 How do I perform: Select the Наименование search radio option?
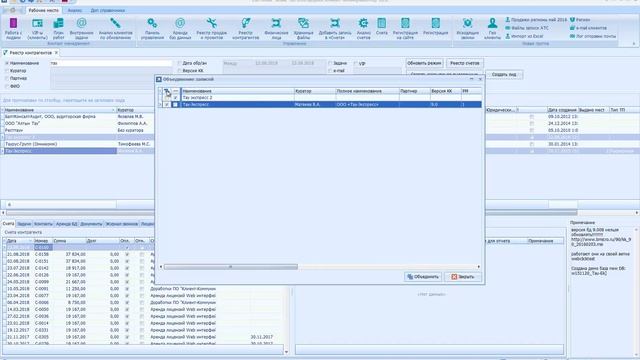(x=7, y=63)
